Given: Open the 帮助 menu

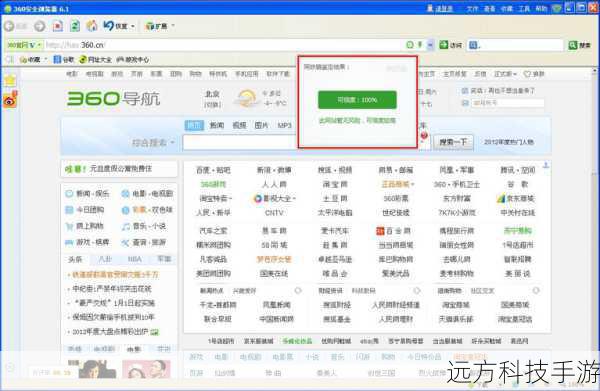Looking at the screenshot, I should pyautogui.click(x=541, y=8).
